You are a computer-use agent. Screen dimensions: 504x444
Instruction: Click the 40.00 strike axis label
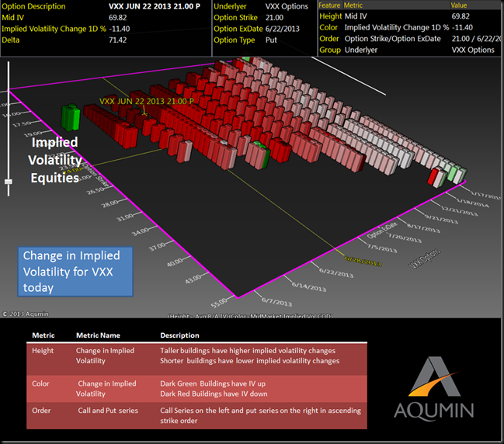(x=175, y=262)
